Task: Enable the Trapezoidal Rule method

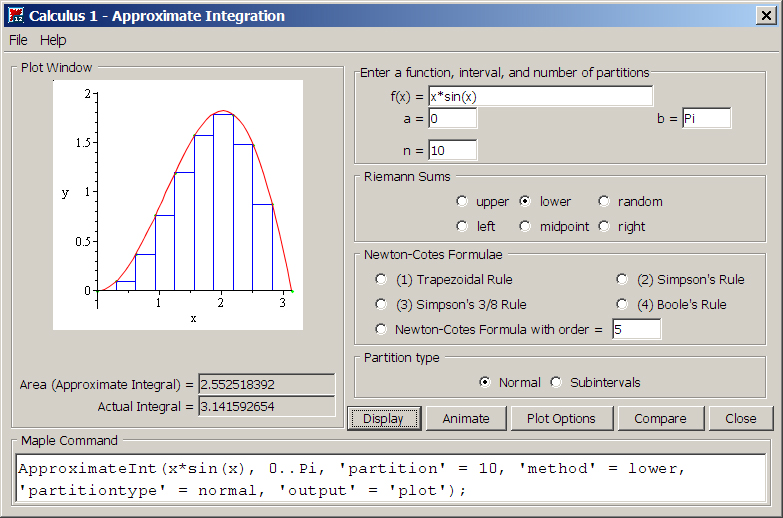Action: [x=381, y=280]
